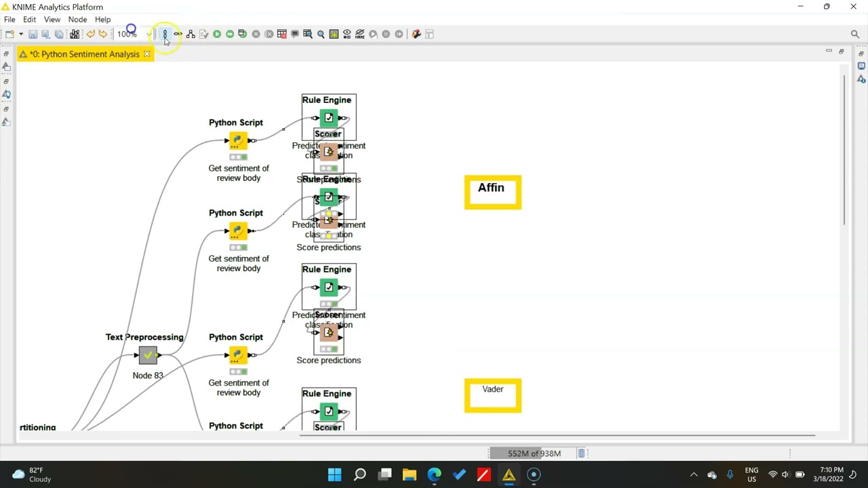868x488 pixels.
Task: Click the edit node comment icon
Action: [x=295, y=34]
